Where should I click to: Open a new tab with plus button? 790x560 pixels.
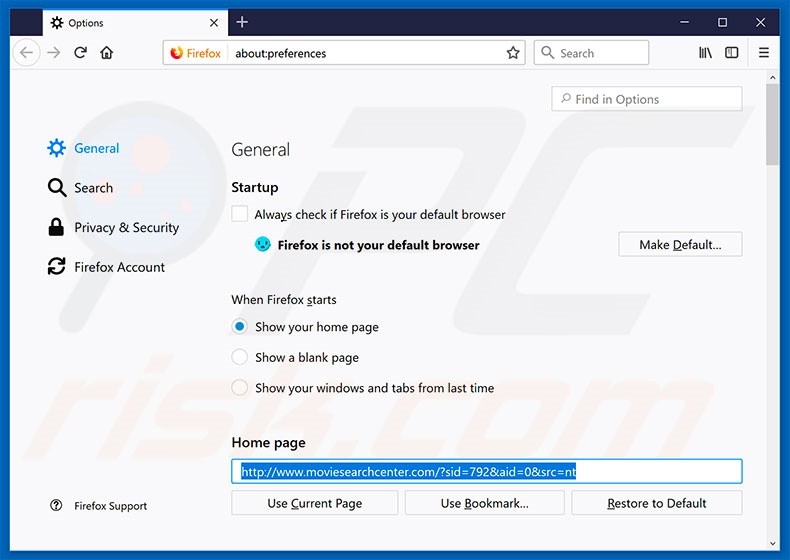(242, 22)
